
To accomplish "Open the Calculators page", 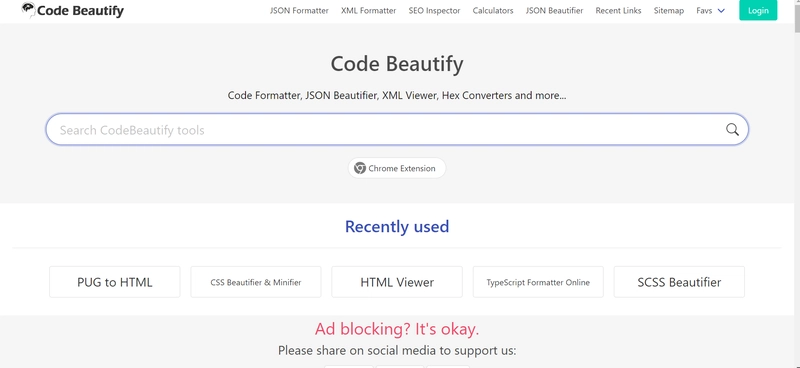I will (493, 11).
